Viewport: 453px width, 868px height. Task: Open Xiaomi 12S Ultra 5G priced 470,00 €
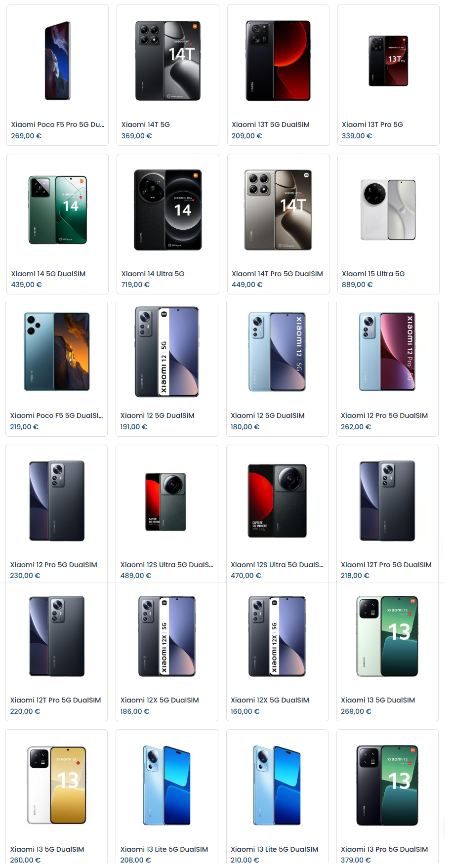[x=277, y=565]
